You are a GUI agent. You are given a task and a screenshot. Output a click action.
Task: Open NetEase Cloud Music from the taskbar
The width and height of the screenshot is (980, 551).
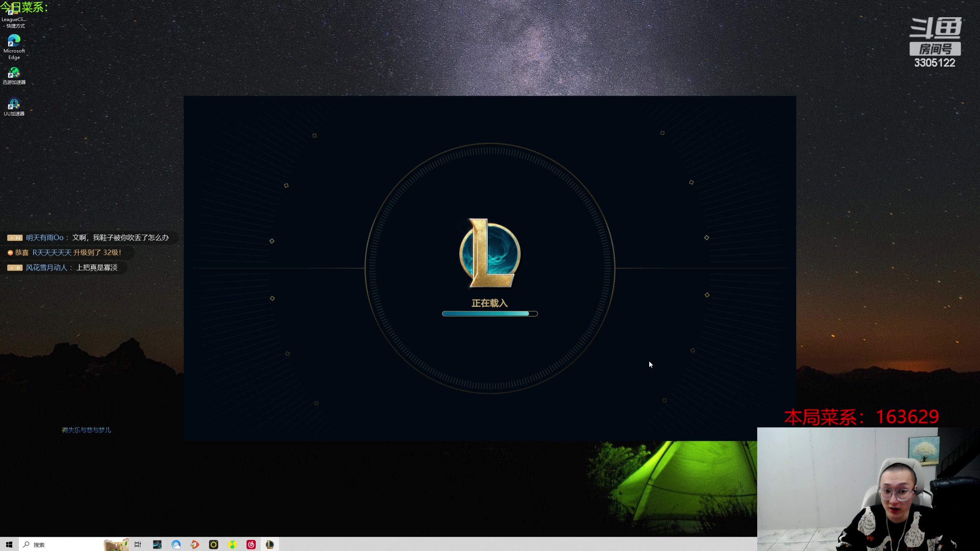click(251, 544)
